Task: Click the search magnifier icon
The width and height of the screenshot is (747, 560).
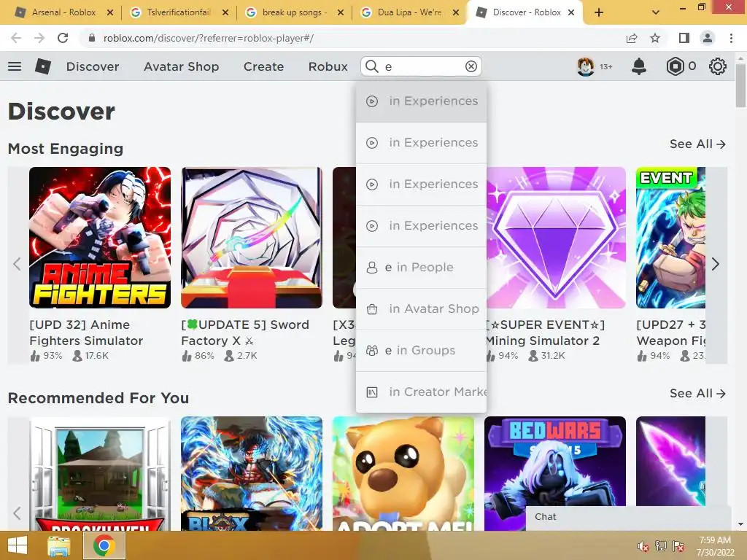Action: tap(372, 66)
